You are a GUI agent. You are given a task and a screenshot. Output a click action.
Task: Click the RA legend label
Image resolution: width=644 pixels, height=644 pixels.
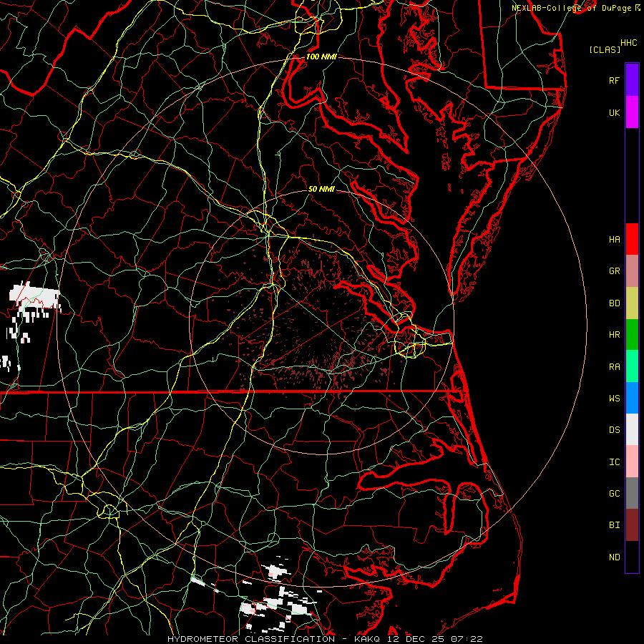(x=615, y=367)
